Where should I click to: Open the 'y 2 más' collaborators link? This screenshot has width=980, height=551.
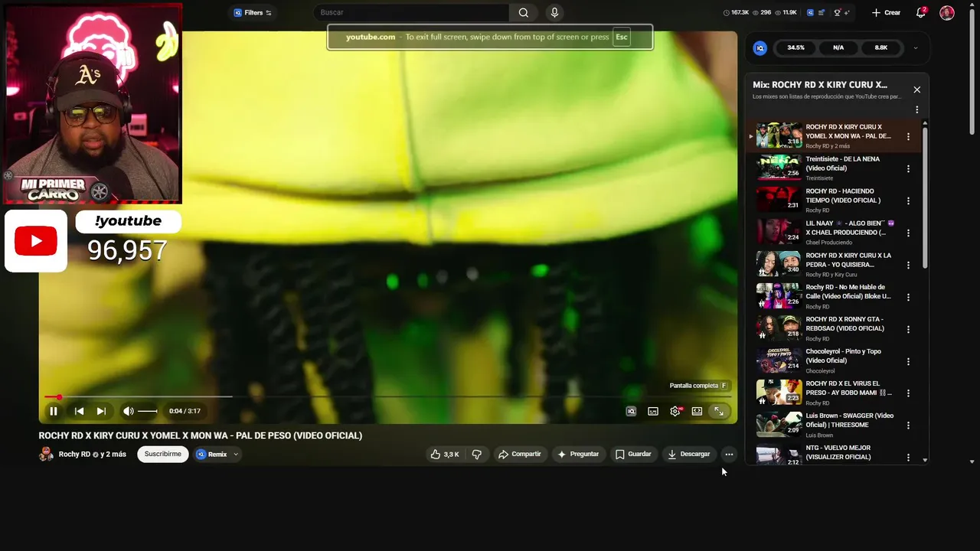113,454
